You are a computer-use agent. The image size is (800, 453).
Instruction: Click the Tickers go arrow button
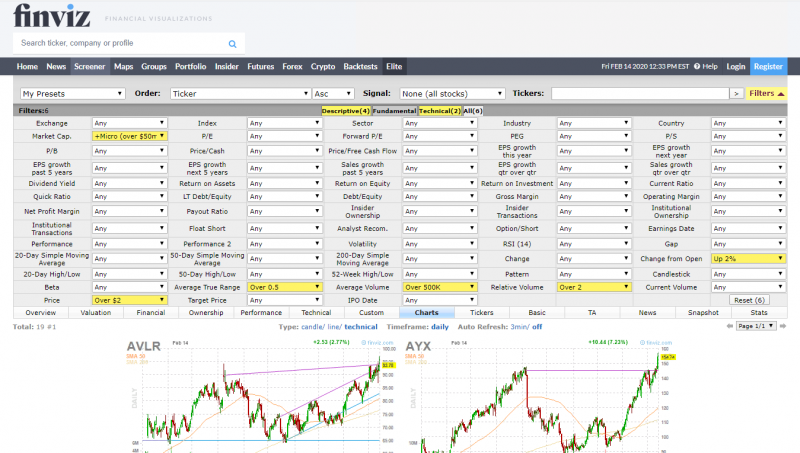point(736,94)
